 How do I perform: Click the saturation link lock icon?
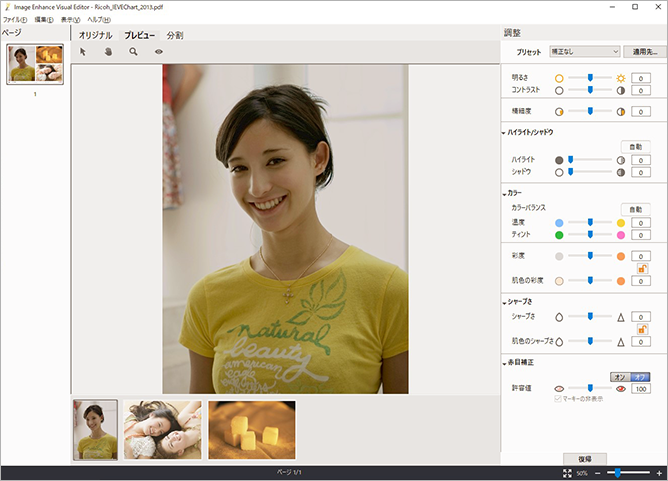[x=643, y=268]
